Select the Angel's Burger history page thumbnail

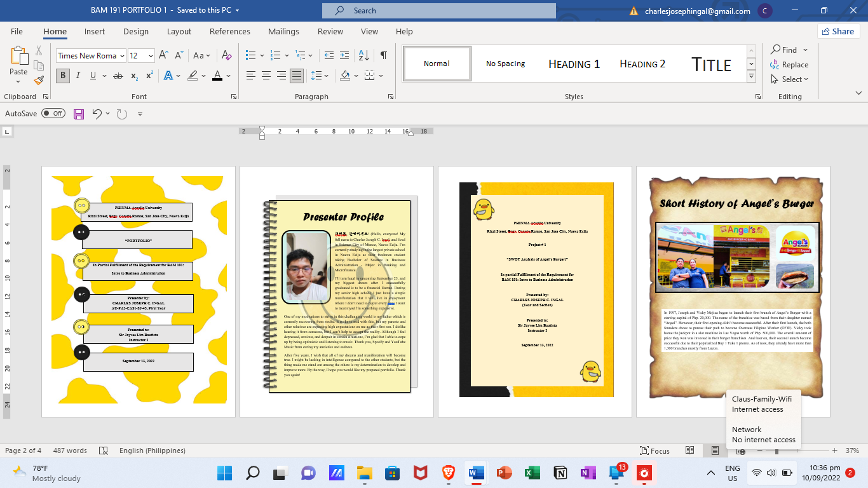[733, 292]
